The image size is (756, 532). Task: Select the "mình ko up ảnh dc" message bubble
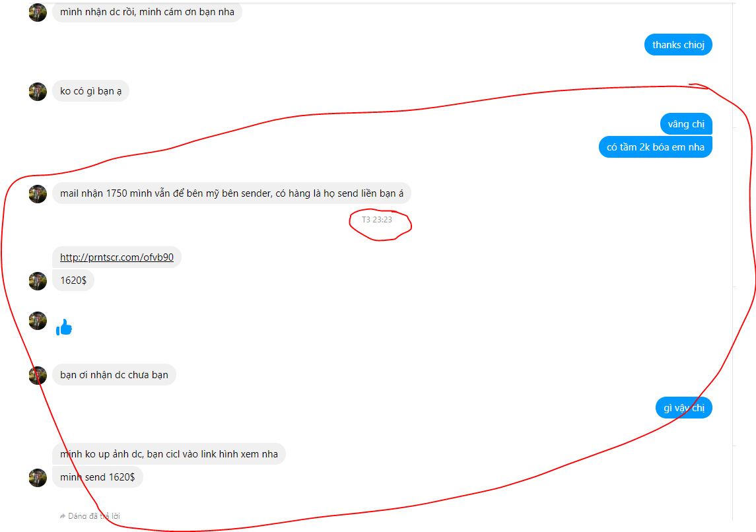coord(169,454)
